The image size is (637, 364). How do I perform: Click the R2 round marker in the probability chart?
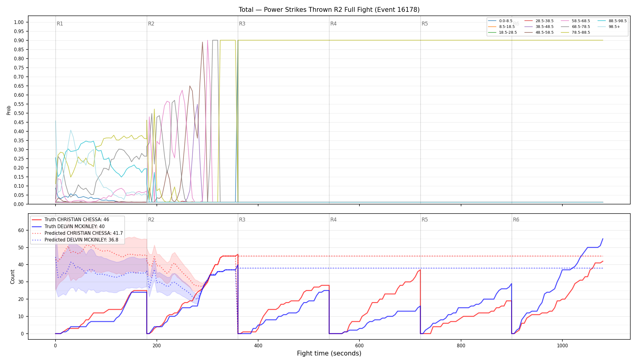[x=151, y=24]
